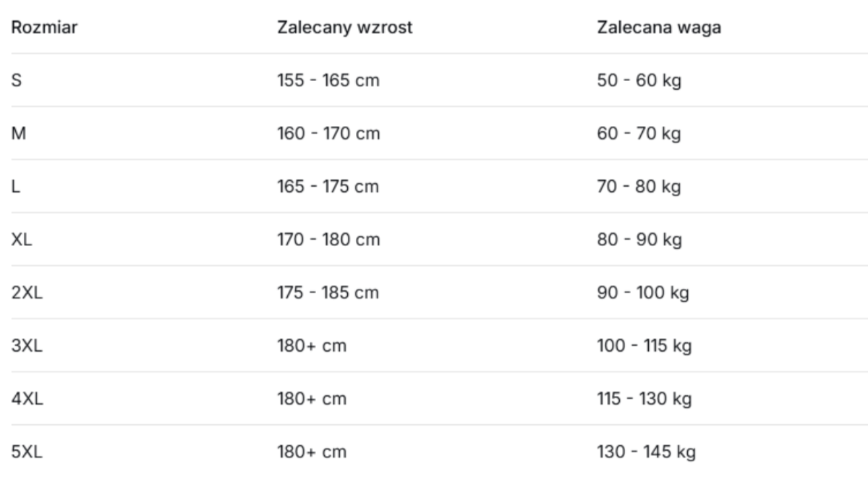The image size is (868, 477).
Task: Click the 130 - 145 kg weight value
Action: click(x=646, y=452)
